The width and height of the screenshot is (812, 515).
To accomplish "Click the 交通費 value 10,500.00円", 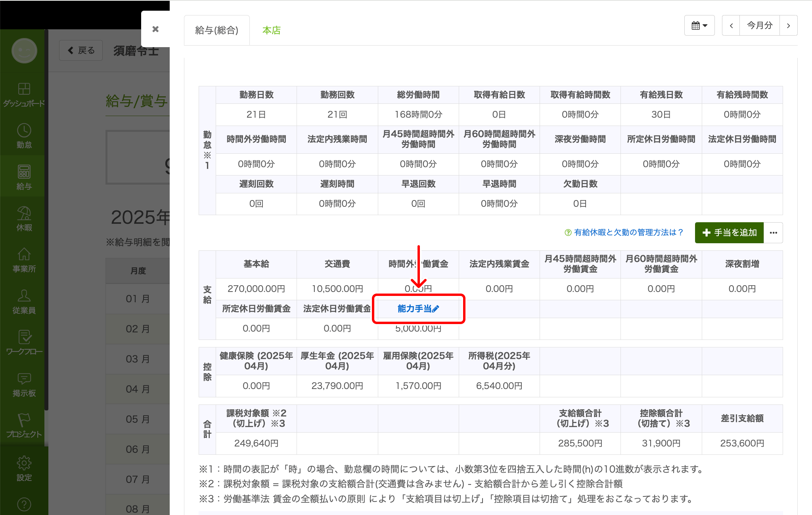I will click(x=337, y=289).
